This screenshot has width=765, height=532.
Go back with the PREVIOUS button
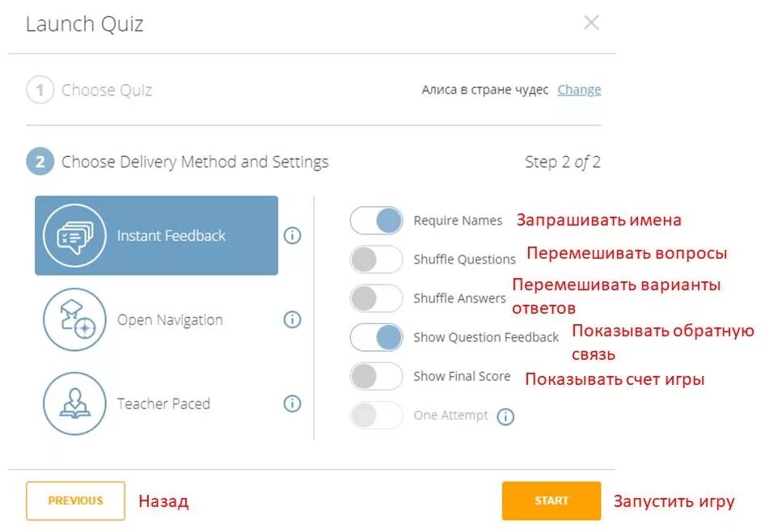point(75,500)
